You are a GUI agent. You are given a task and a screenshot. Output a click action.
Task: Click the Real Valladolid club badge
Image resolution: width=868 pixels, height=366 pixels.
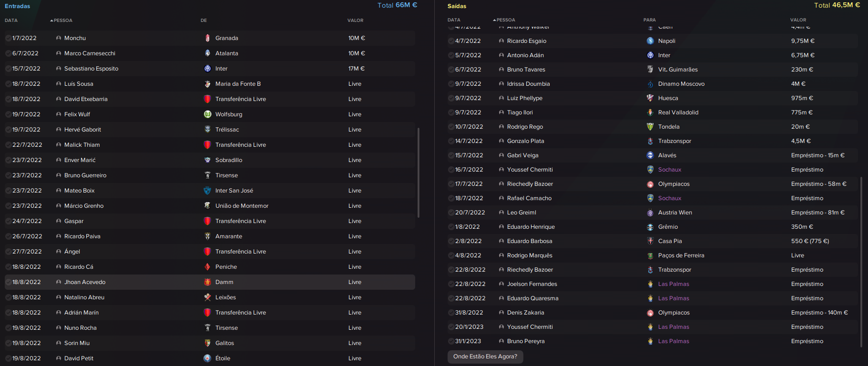pyautogui.click(x=650, y=112)
